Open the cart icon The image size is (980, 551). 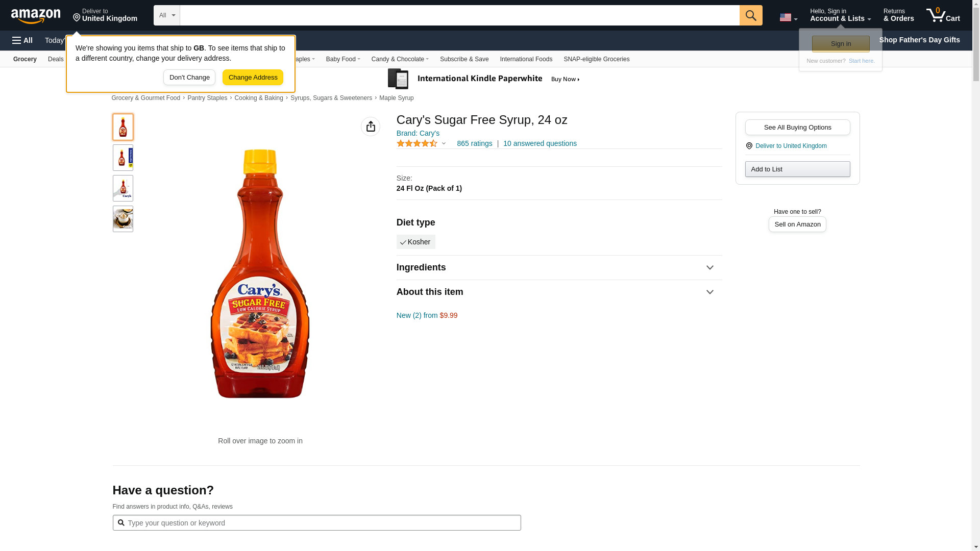pos(943,15)
